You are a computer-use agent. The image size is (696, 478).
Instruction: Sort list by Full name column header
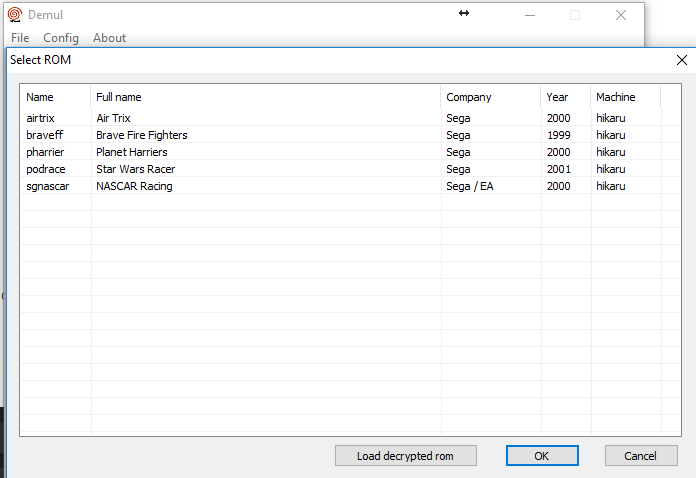click(266, 97)
